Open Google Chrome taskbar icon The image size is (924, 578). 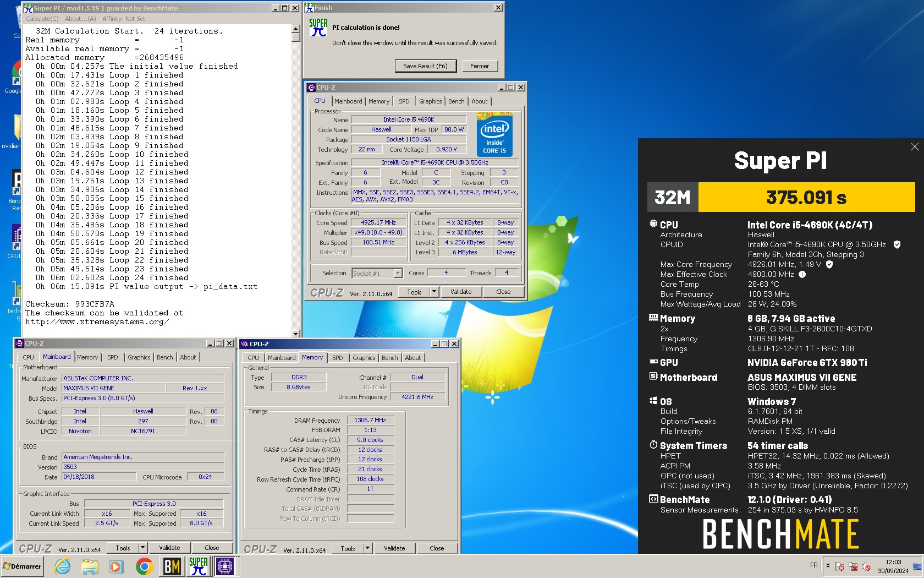pyautogui.click(x=144, y=566)
